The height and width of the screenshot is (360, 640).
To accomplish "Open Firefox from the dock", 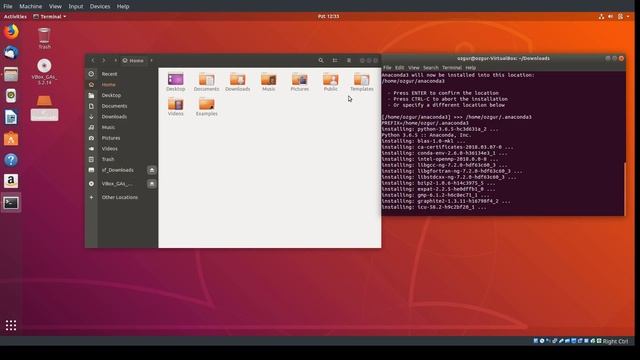I will (x=11, y=32).
